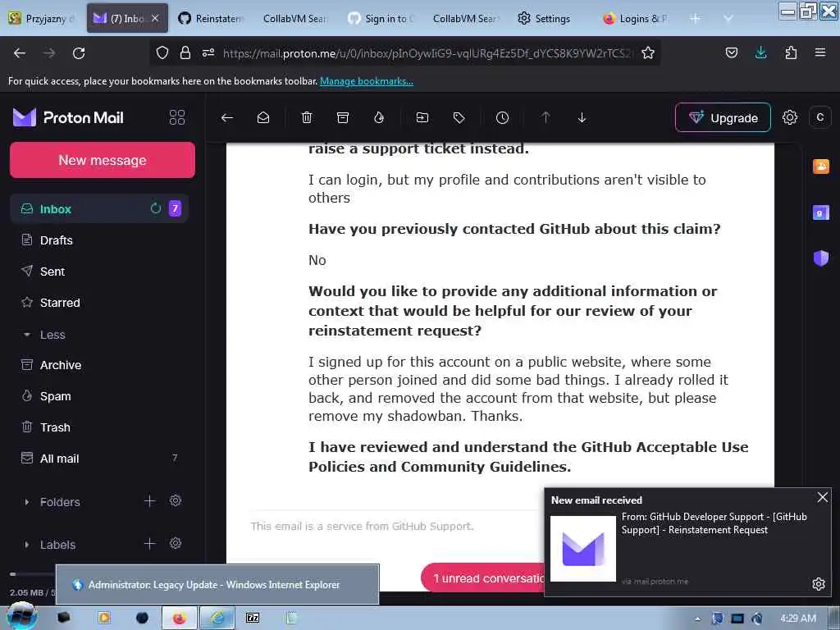Mark the email as spam with flame icon

coord(379,118)
